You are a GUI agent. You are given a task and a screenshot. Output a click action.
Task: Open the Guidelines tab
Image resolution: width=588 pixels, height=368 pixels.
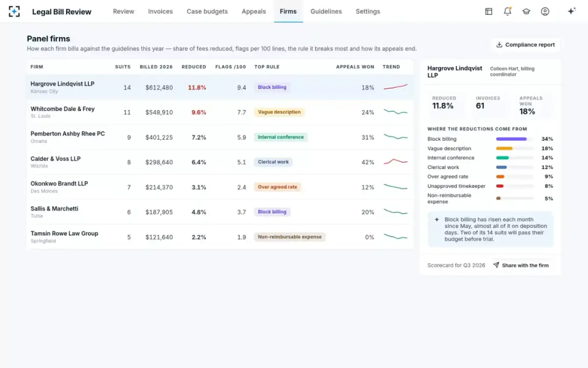326,11
